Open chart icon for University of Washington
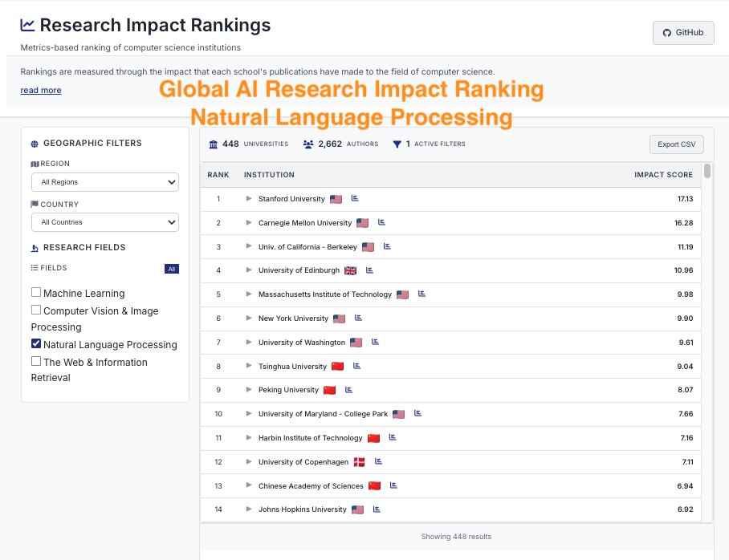Viewport: 729px width, 560px height. pos(375,342)
